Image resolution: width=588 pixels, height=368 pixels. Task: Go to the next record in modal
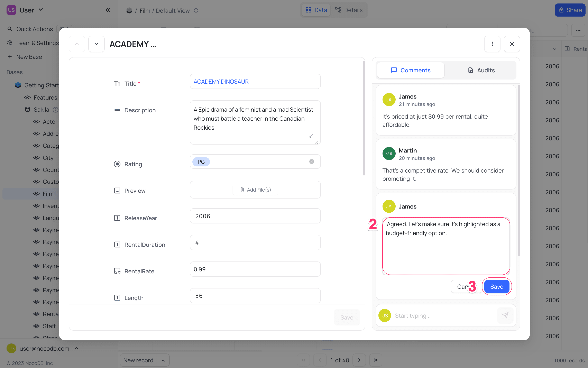[96, 44]
